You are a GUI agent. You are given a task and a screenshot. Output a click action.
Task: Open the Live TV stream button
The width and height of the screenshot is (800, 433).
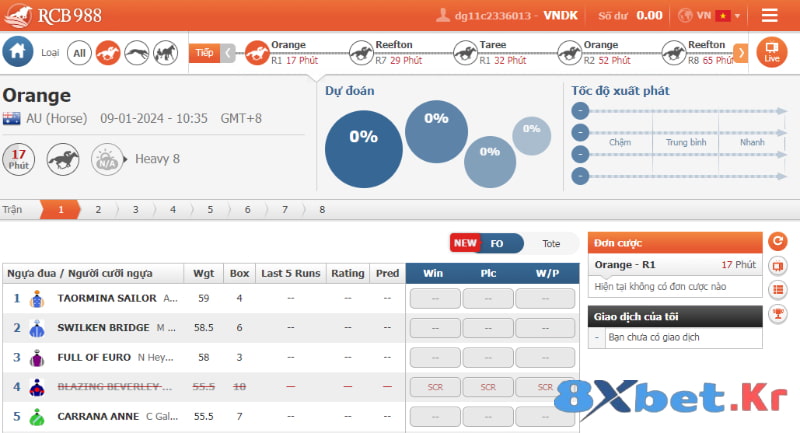[771, 52]
